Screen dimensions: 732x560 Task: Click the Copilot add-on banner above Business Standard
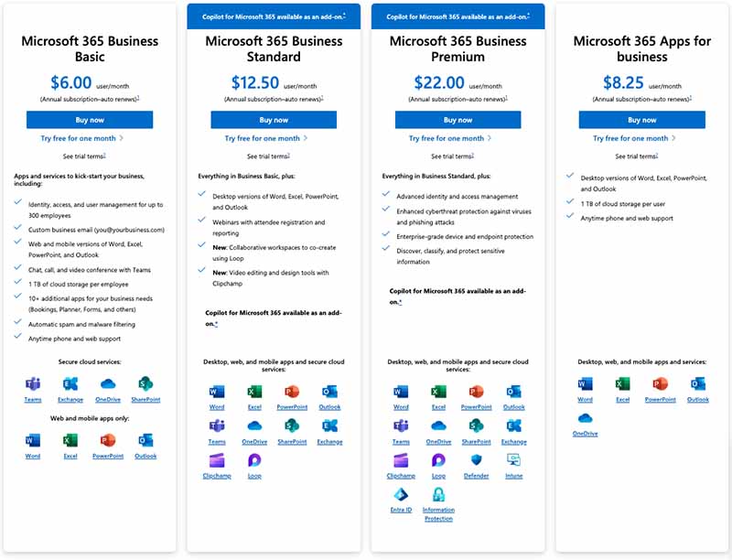pos(274,16)
